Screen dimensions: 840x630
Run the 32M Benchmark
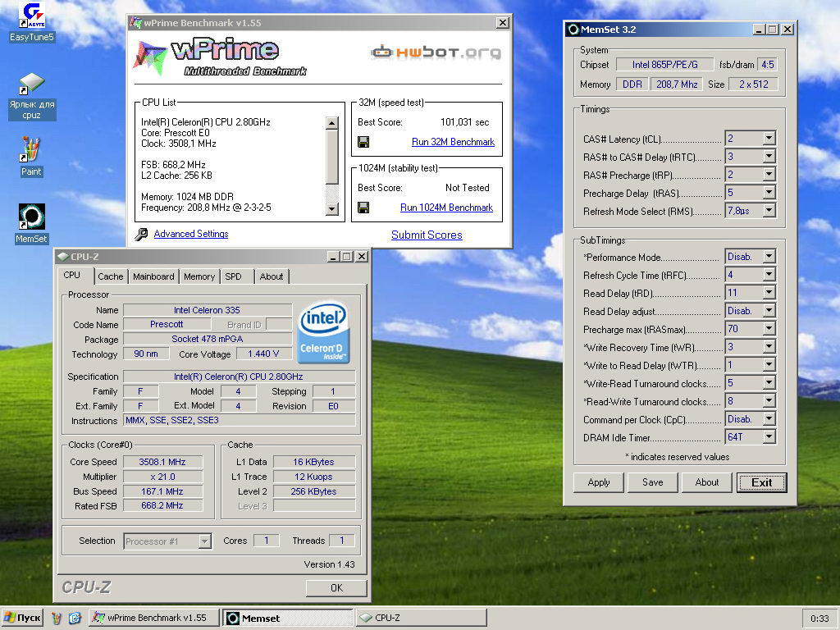(453, 142)
